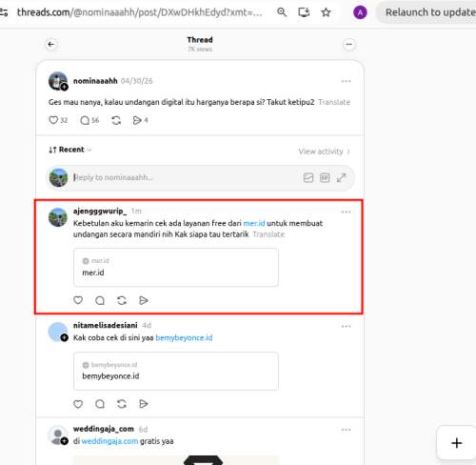Attach an image to the reply
Viewport: 476px width, 465px height.
point(308,177)
